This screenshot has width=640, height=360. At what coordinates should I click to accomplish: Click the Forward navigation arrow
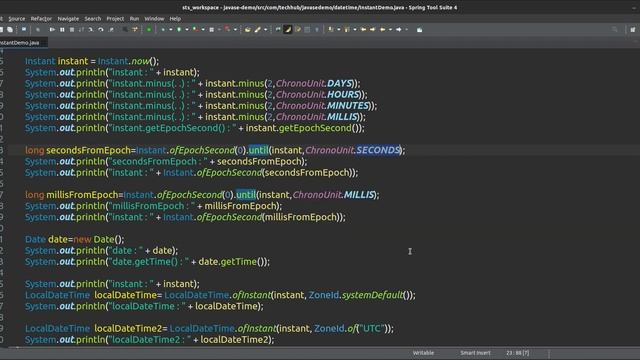tap(399, 29)
